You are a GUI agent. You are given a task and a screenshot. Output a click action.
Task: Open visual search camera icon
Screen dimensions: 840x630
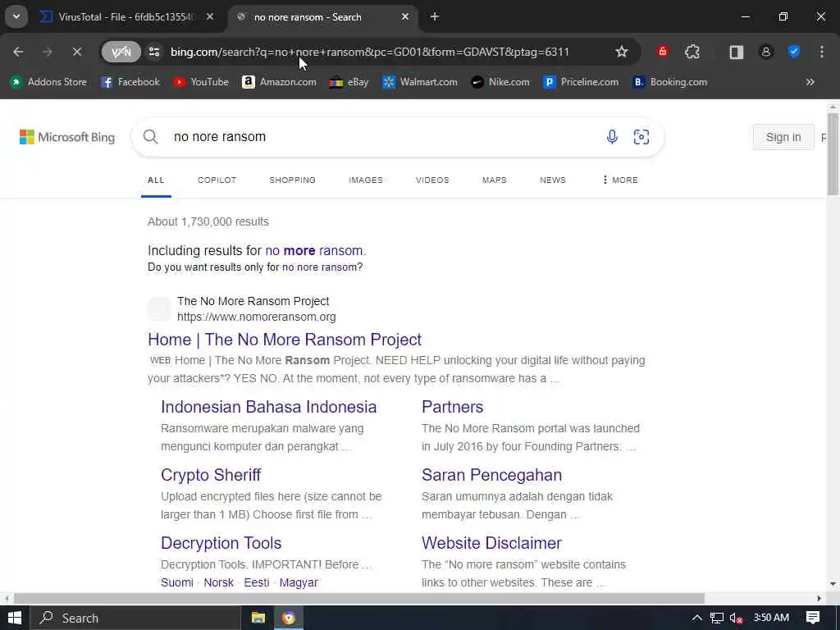pos(641,137)
